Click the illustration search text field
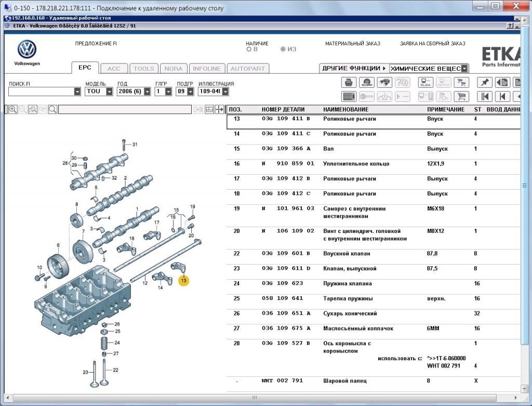The height and width of the screenshot is (406, 532). click(x=125, y=109)
